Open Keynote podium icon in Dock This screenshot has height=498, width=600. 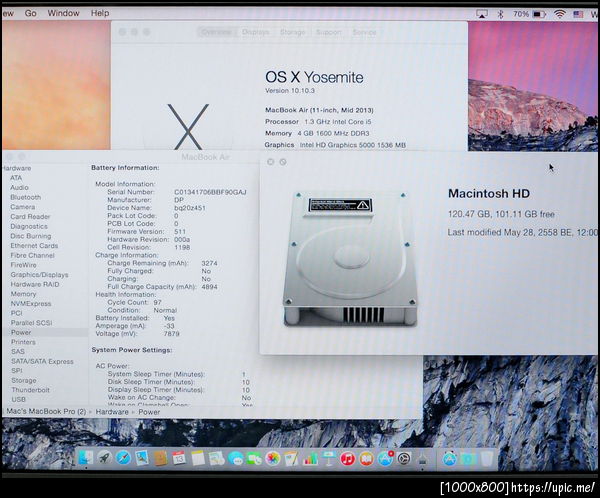[x=329, y=459]
